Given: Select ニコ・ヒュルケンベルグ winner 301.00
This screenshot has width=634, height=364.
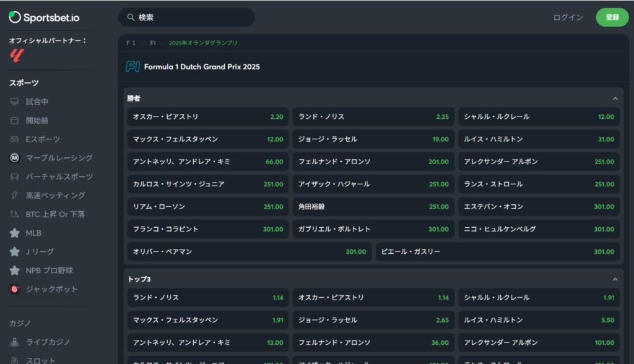Looking at the screenshot, I should tap(539, 229).
